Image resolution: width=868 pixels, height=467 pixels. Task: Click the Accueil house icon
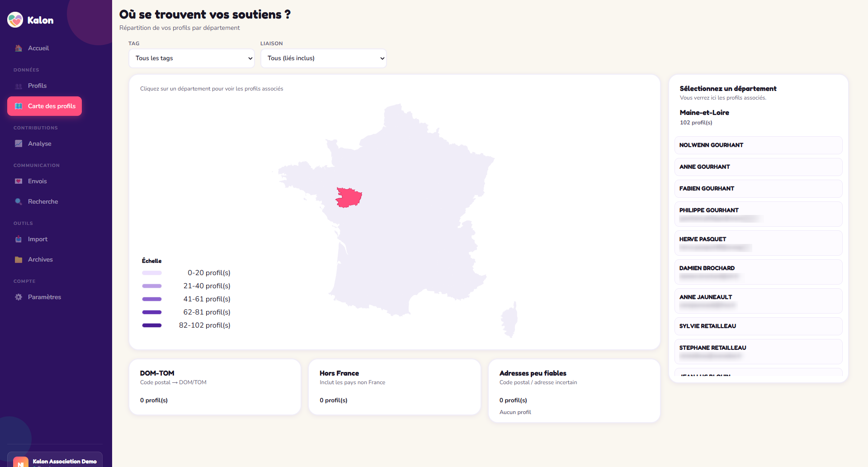pyautogui.click(x=19, y=48)
